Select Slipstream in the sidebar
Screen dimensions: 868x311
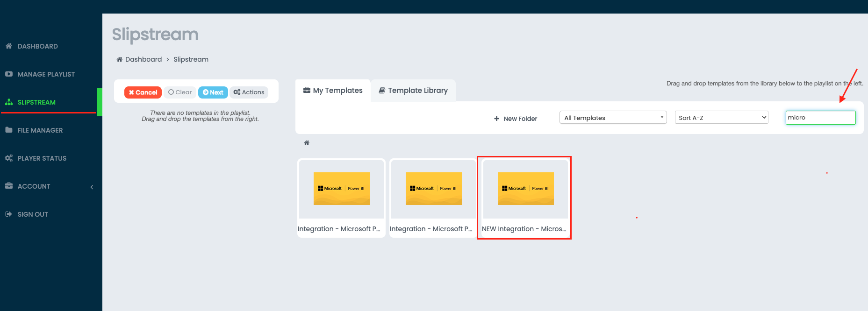51,102
